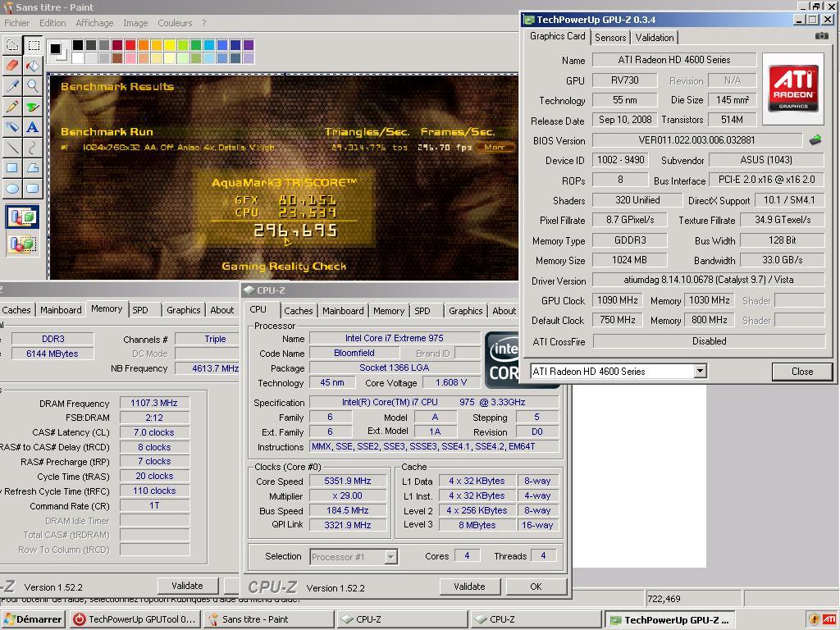The height and width of the screenshot is (630, 840).
Task: Pick the Eraser tool in Paint
Action: (x=11, y=66)
